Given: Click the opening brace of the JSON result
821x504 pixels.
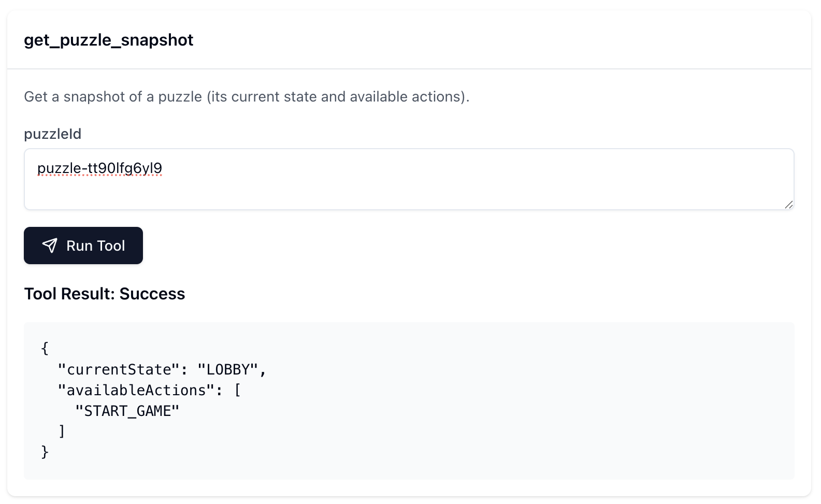Looking at the screenshot, I should 45,348.
